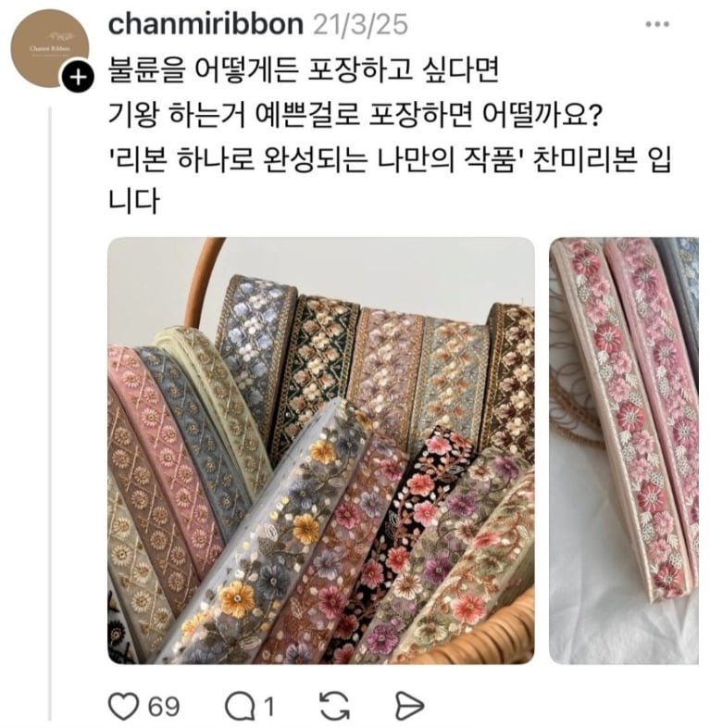Screen dimensions: 710x728
Task: Tap the first post line starting '불륜을'
Action: coord(303,69)
